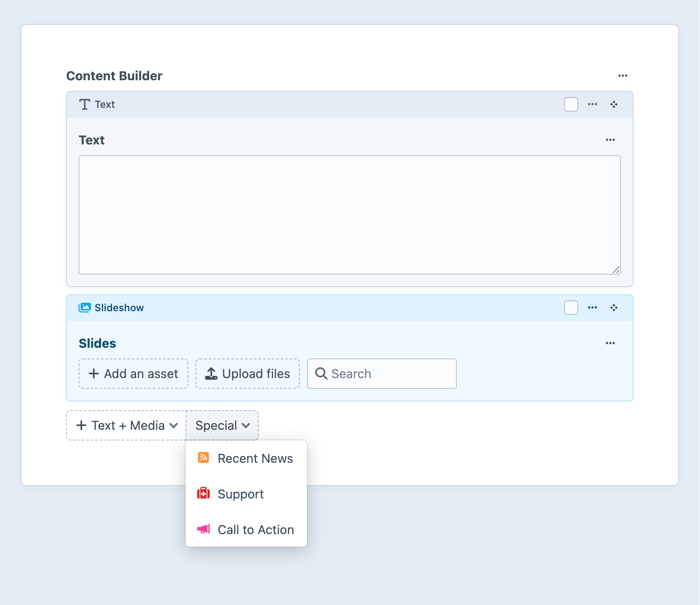Open Content Builder field actions menu
The image size is (700, 605).
[x=622, y=76]
